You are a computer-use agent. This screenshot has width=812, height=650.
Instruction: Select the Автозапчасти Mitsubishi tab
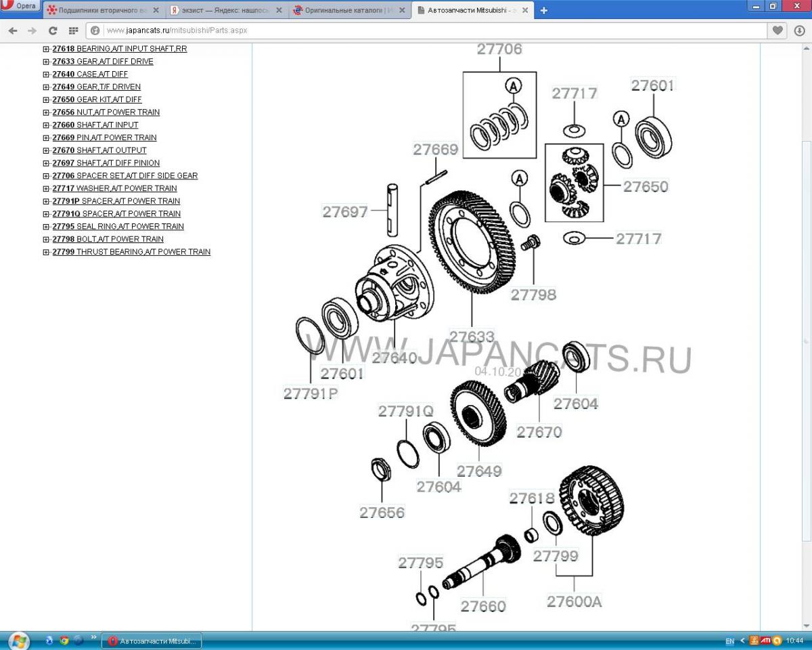click(x=473, y=10)
